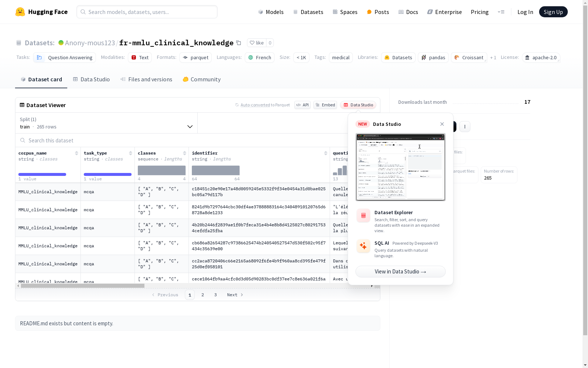Click the table's horizontal scrollbar thumb

click(83, 286)
